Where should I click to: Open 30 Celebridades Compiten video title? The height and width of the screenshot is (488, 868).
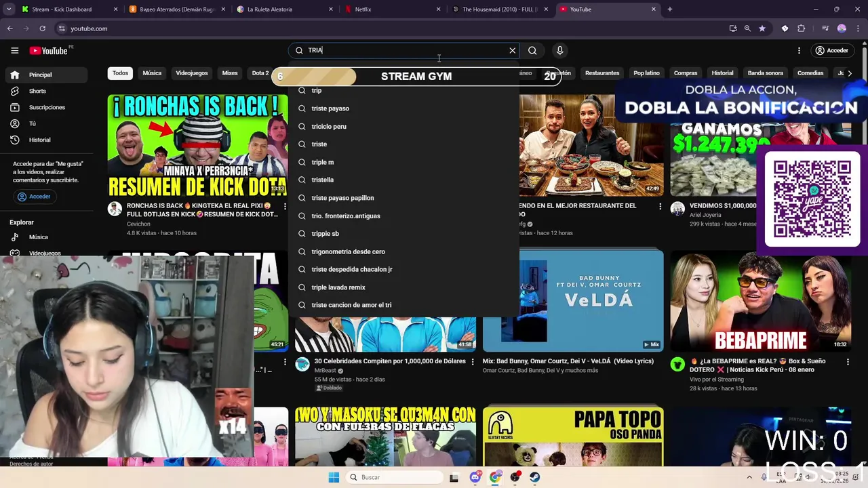[x=390, y=361]
